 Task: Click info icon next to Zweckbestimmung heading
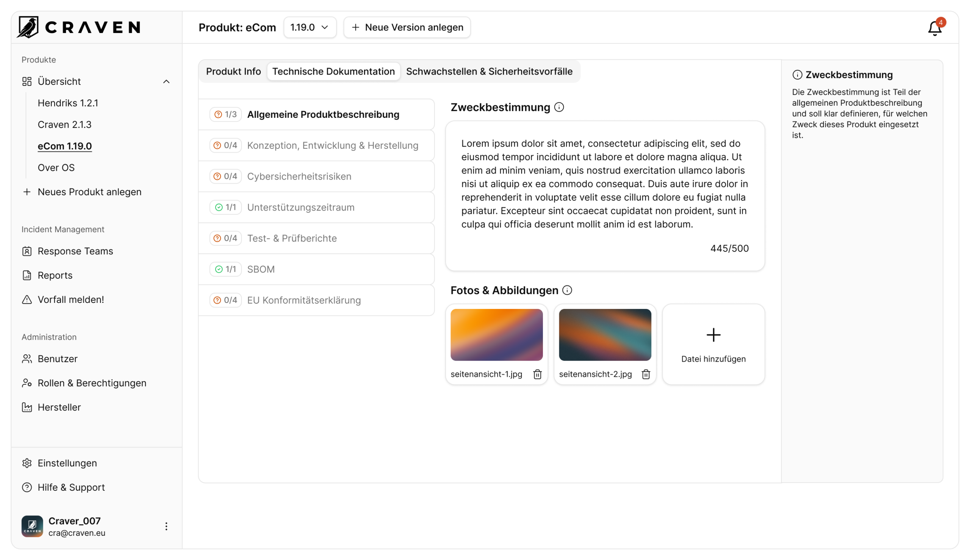(559, 107)
